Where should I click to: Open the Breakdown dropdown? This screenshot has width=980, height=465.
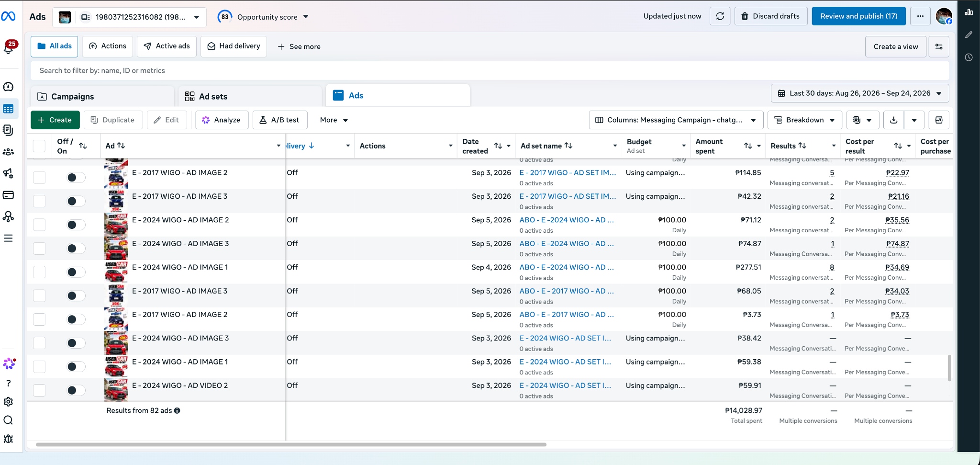click(804, 120)
